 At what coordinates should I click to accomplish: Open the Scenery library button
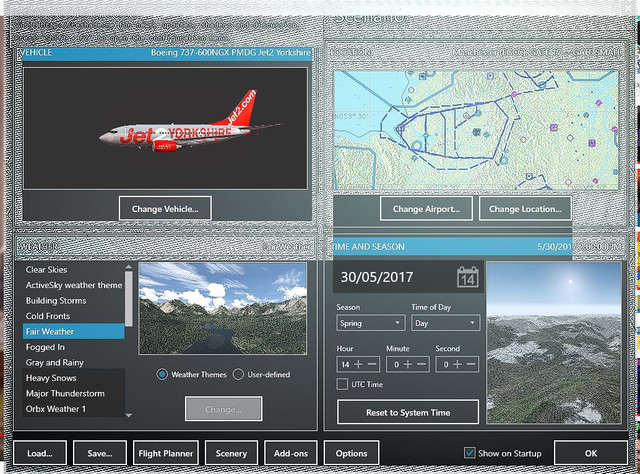[x=231, y=453]
